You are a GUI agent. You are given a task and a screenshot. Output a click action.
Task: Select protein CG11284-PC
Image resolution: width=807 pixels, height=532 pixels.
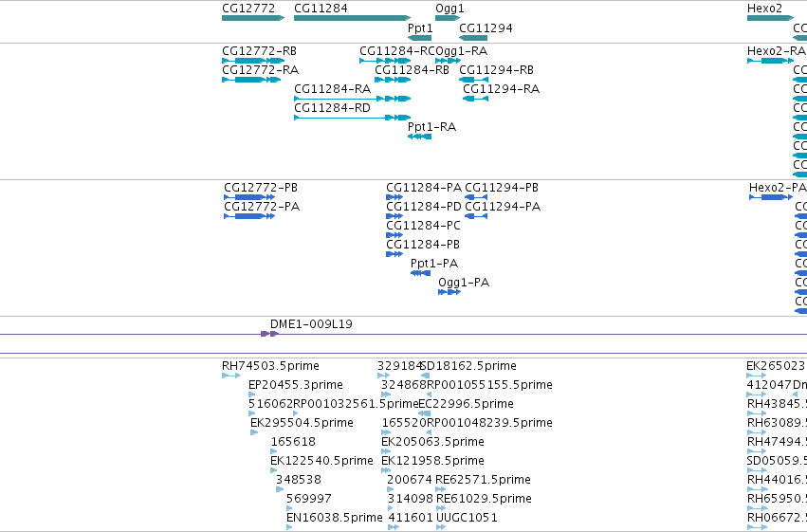(x=394, y=235)
